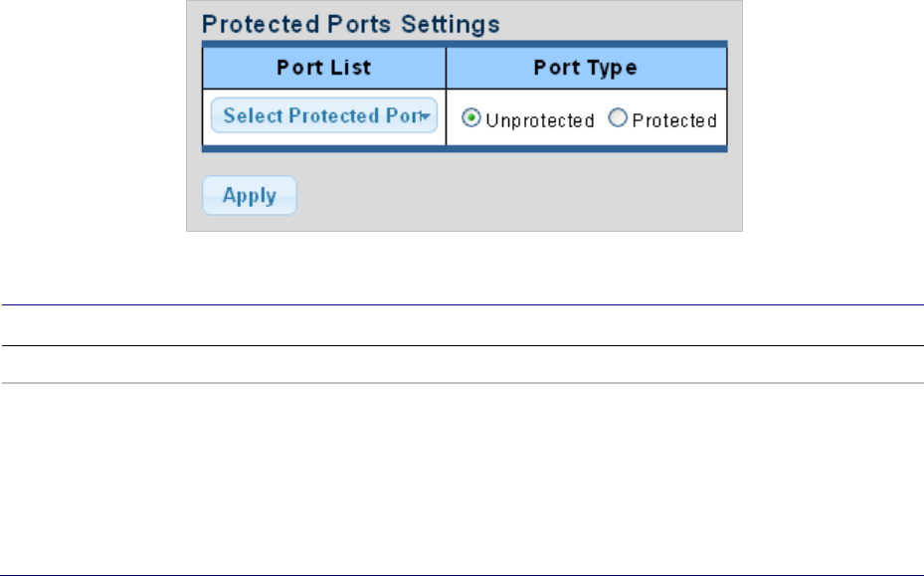
Task: Click the blue bar below the settings table
Action: click(x=464, y=149)
